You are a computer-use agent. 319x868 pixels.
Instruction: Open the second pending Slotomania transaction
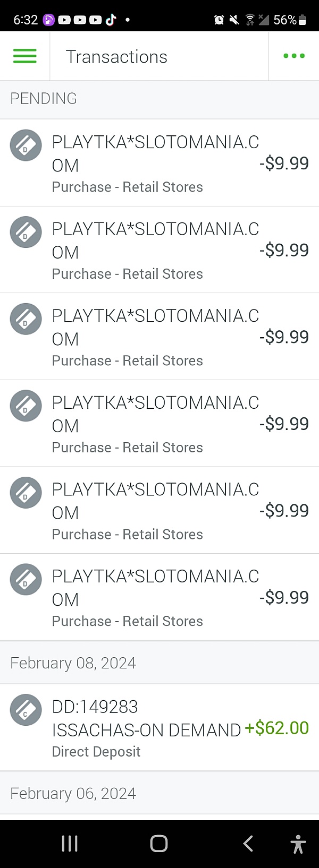[159, 250]
